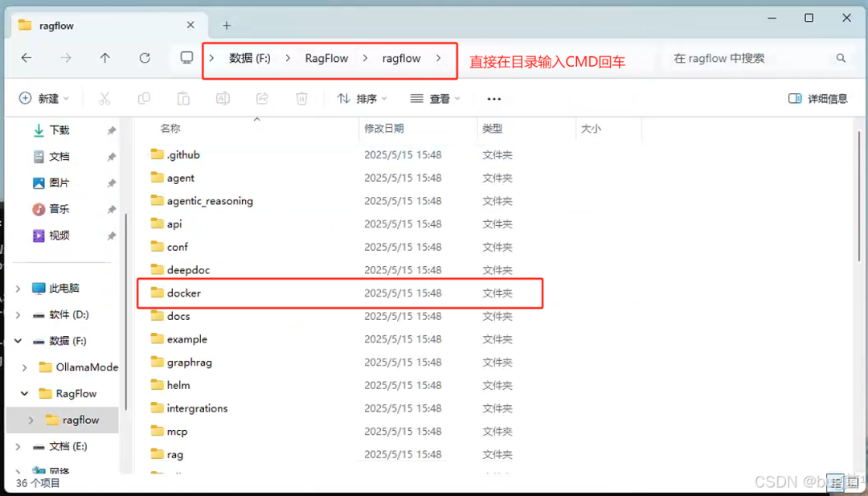
Task: Open the Sort dropdown
Action: (362, 99)
